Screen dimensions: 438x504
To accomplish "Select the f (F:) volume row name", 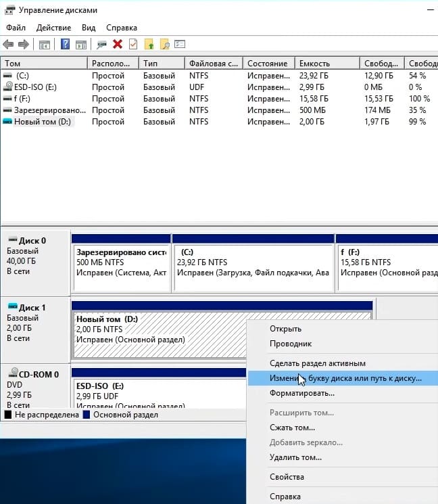I will click(22, 99).
